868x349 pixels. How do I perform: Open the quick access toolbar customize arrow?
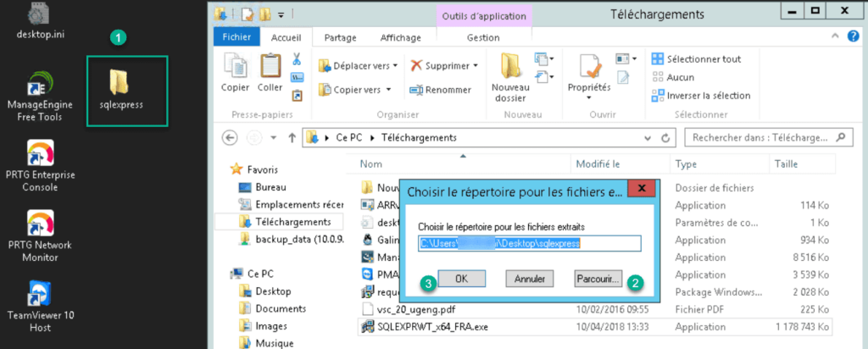(x=281, y=14)
